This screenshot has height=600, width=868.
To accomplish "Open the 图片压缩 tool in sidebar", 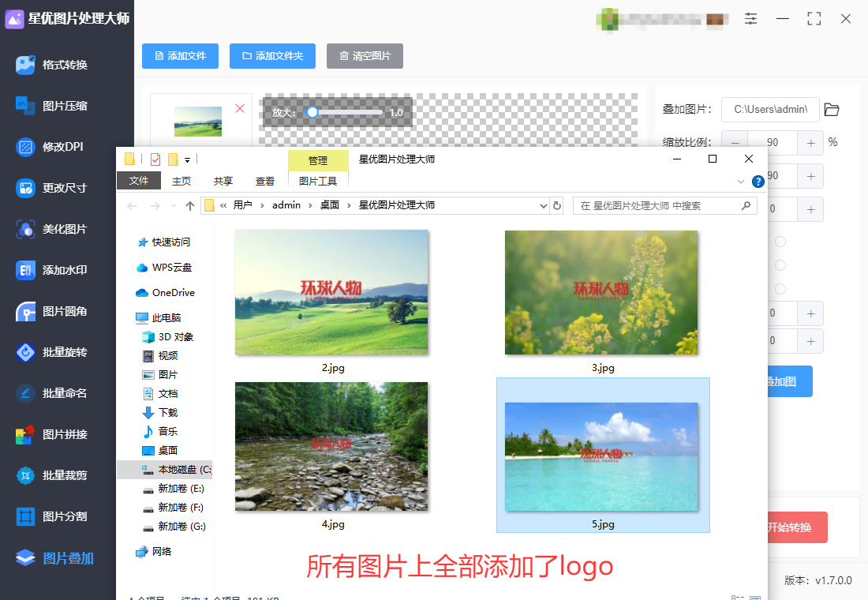I will [52, 106].
